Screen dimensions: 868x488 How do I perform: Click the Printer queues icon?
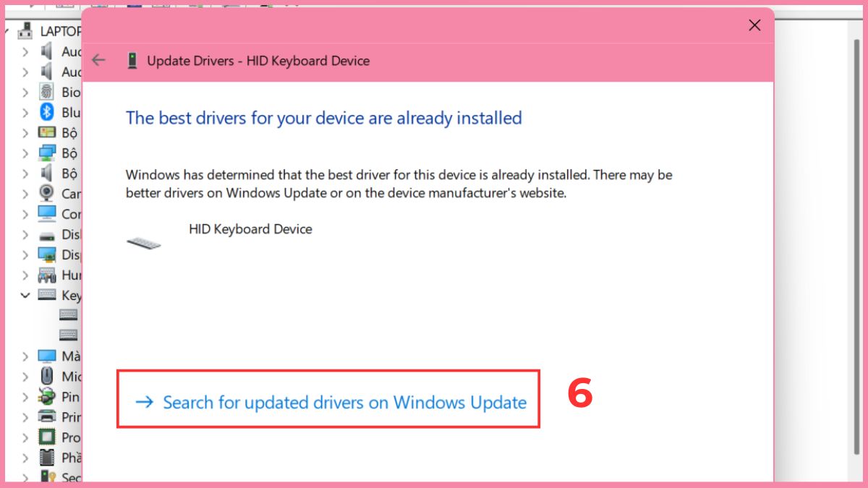coord(47,416)
